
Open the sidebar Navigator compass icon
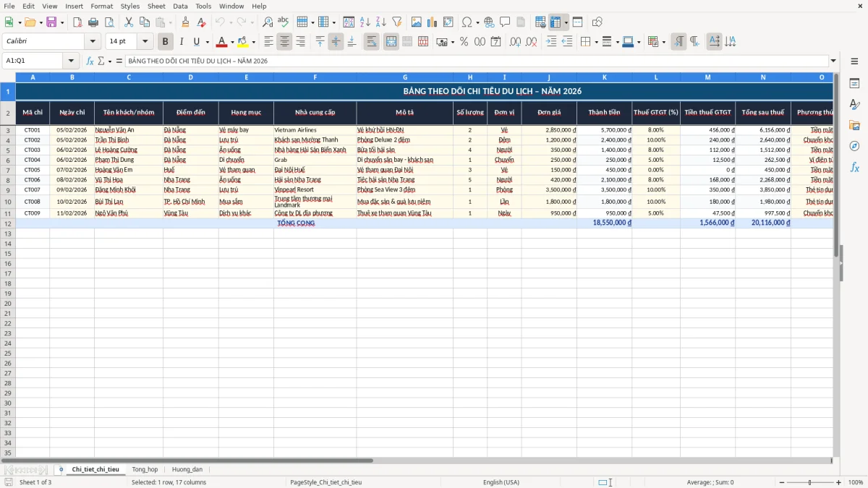point(854,146)
